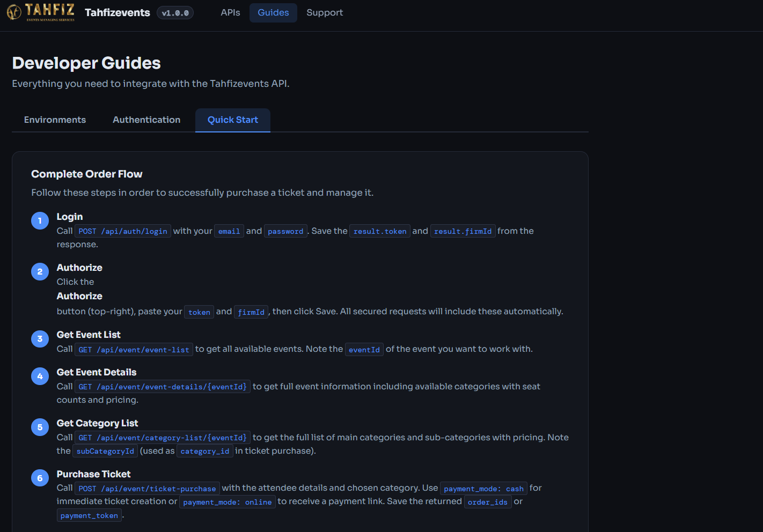Open the APIs menu item
763x532 pixels.
click(x=230, y=12)
